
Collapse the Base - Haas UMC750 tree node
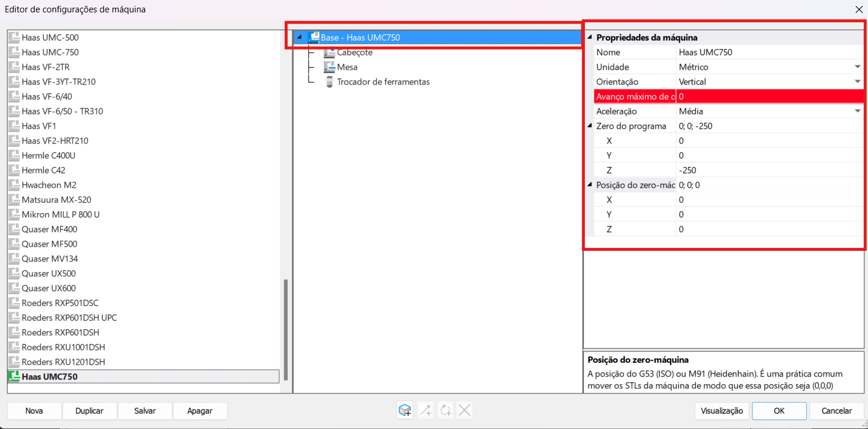[299, 37]
